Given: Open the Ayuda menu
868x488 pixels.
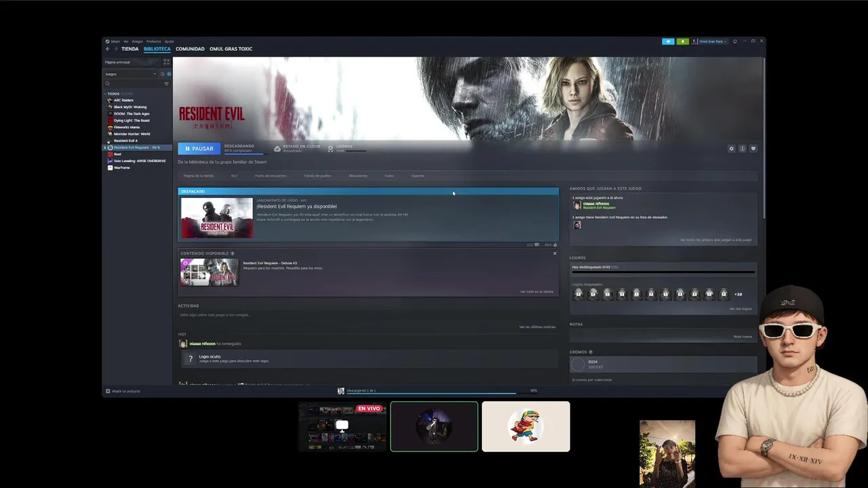Looking at the screenshot, I should point(169,41).
